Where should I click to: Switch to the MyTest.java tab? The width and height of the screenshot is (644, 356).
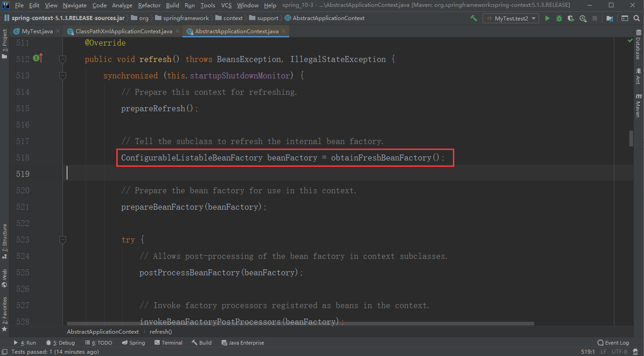point(37,31)
